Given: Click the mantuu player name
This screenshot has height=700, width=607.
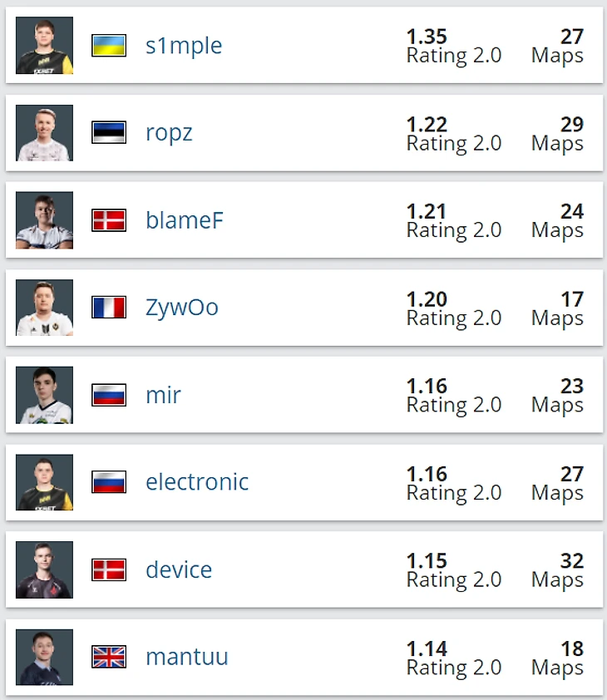Looking at the screenshot, I should 187,657.
